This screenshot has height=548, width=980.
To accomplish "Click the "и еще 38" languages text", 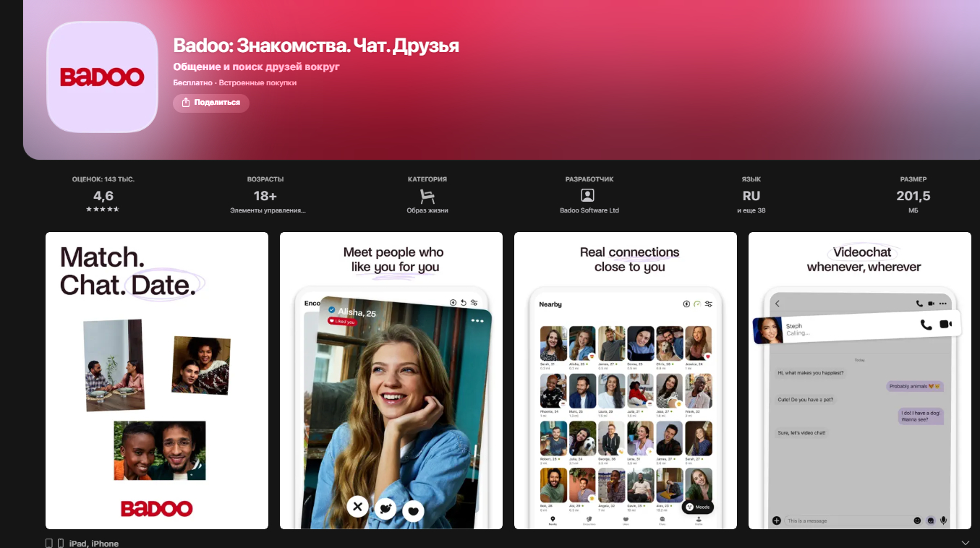I will [x=751, y=210].
